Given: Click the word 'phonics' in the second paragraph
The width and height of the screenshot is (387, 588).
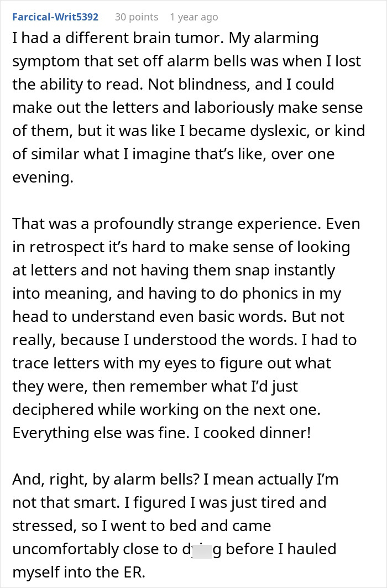Looking at the screenshot, I should pos(270,293).
